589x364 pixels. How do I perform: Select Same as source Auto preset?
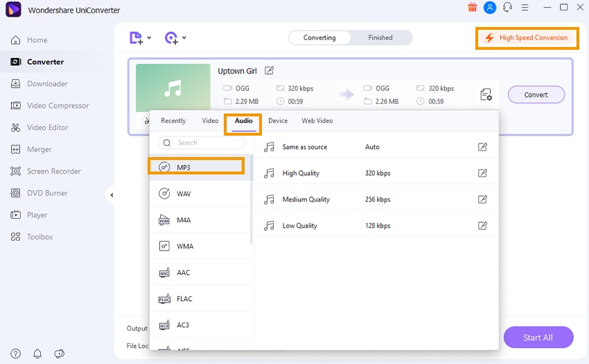pos(376,147)
